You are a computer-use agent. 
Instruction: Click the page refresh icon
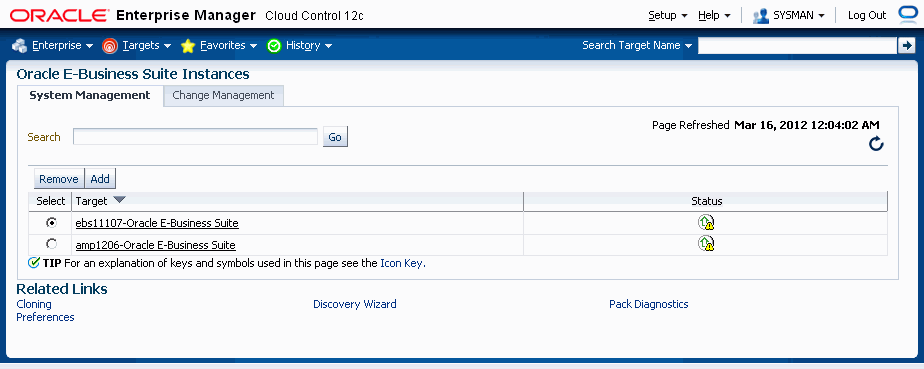tap(876, 143)
